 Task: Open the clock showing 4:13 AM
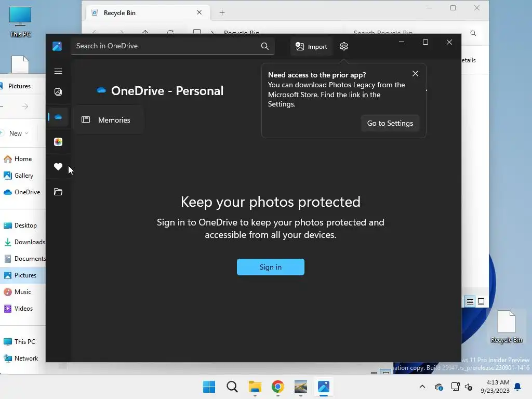pyautogui.click(x=495, y=387)
